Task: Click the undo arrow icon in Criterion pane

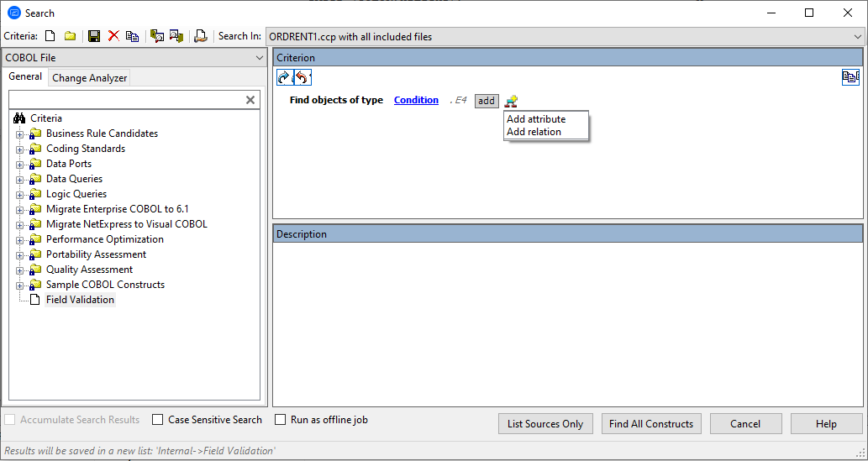Action: tap(302, 77)
